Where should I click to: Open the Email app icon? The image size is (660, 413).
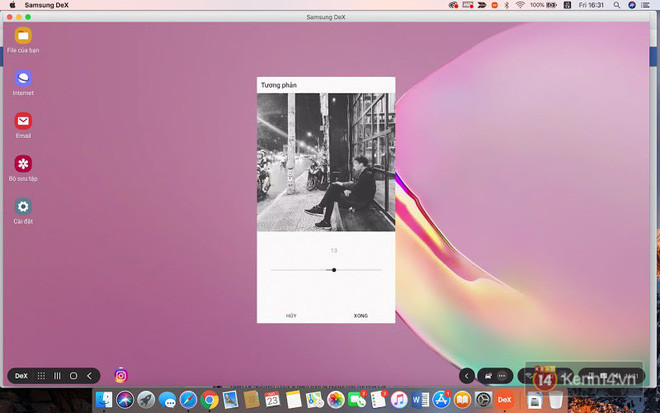tap(23, 121)
